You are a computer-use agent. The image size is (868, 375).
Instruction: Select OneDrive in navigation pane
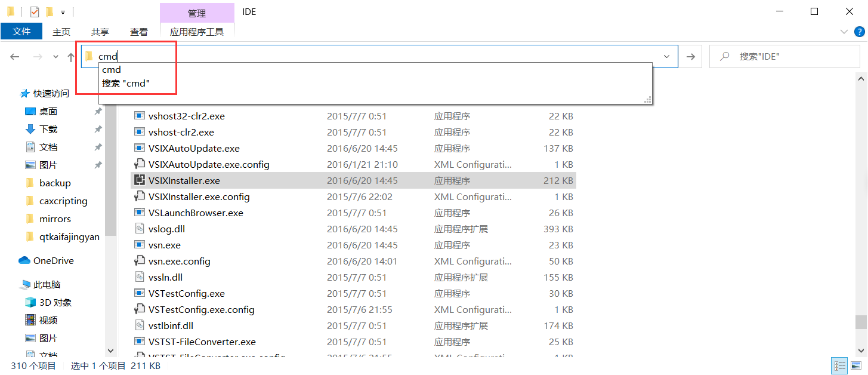[x=54, y=261]
